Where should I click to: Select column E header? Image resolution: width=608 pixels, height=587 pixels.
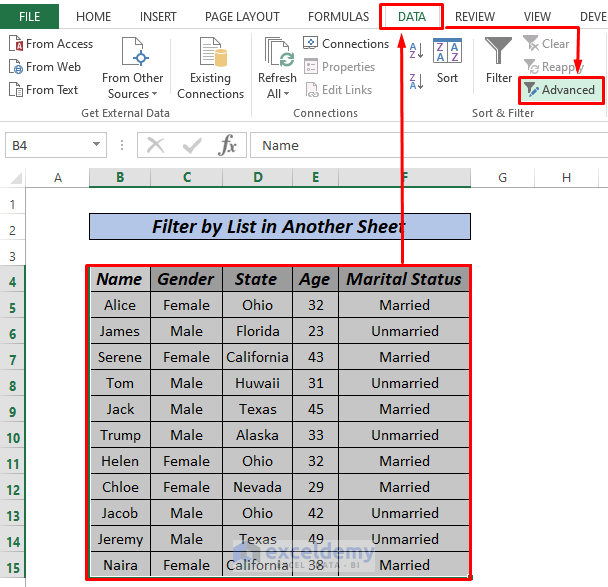(316, 178)
